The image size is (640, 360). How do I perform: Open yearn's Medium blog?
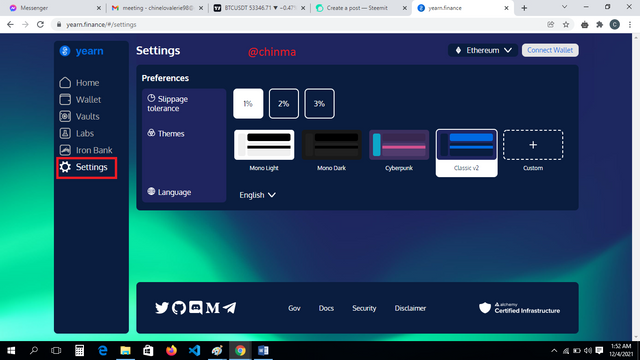point(212,308)
